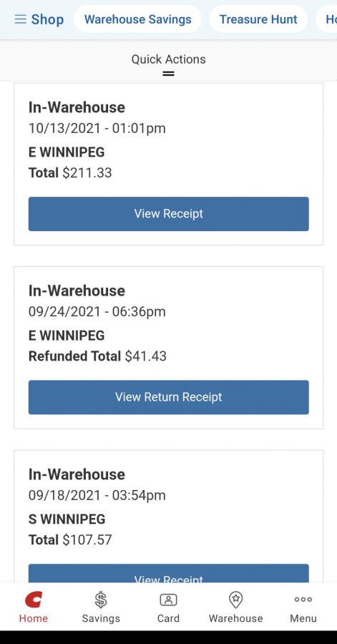Image resolution: width=337 pixels, height=644 pixels.
Task: Select the Warehouse Savings pill
Action: click(137, 19)
